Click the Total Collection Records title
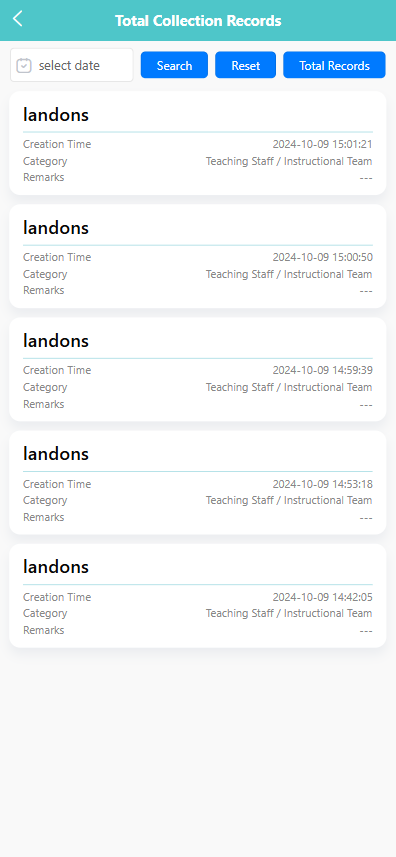Image resolution: width=396 pixels, height=857 pixels. coord(198,21)
